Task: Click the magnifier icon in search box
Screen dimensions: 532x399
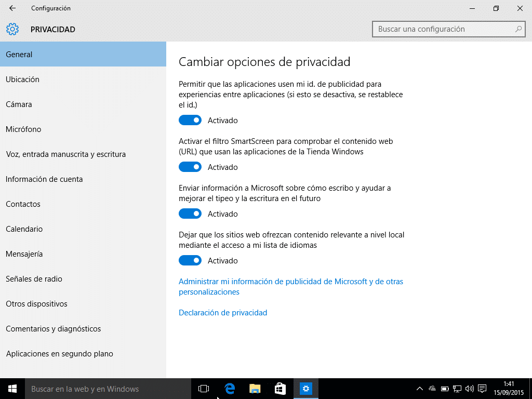Action: coord(518,29)
